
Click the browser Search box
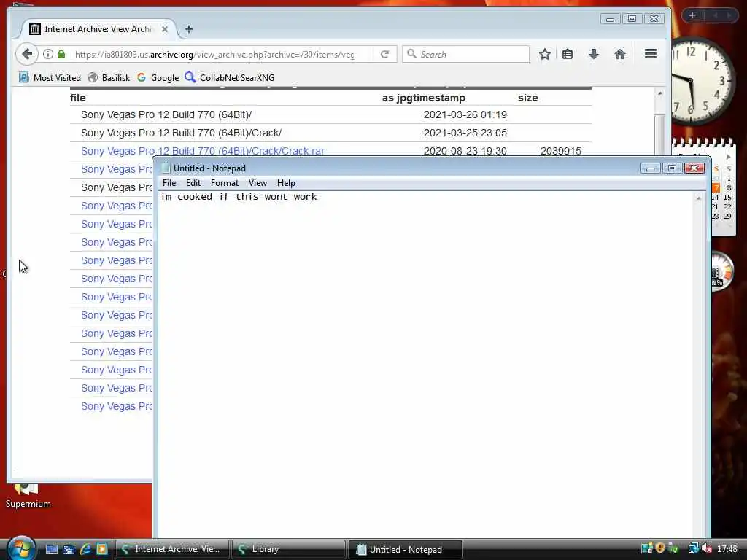coord(466,54)
